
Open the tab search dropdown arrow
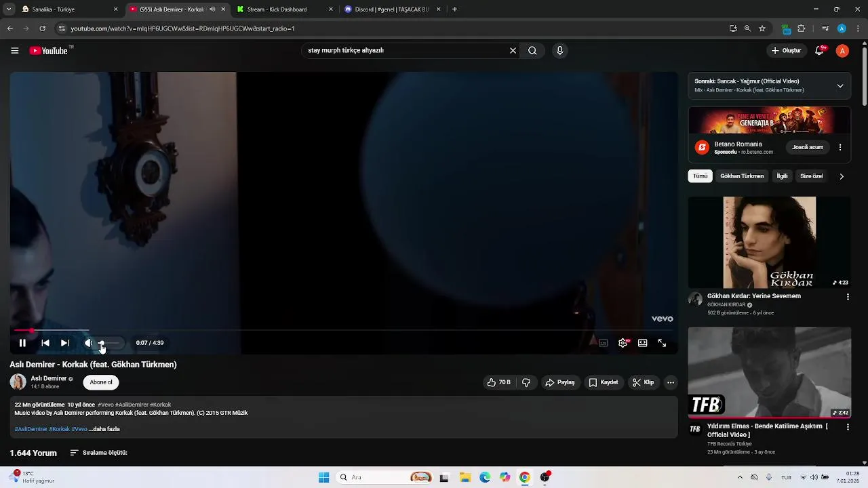(7, 9)
